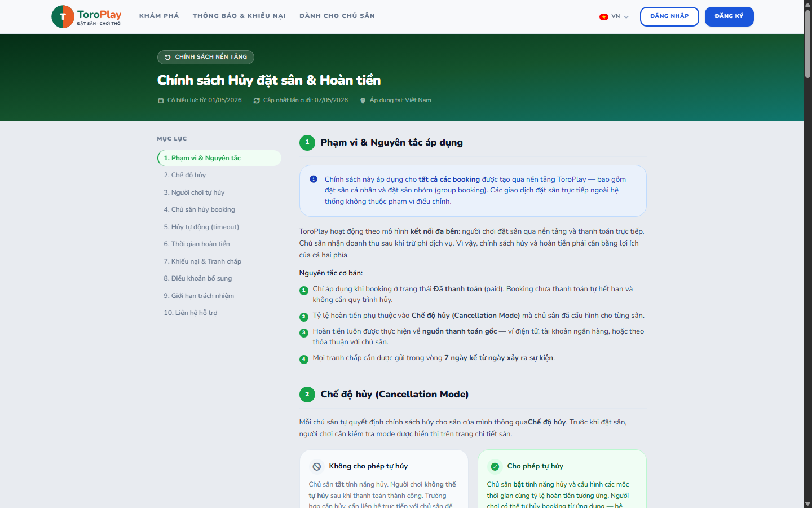
Task: Click location pin icon beside Áp dụng tại
Action: 363,100
